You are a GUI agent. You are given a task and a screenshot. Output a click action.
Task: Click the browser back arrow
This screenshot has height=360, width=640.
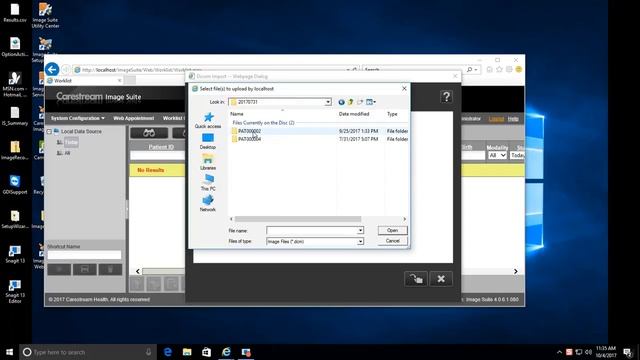(x=52, y=69)
